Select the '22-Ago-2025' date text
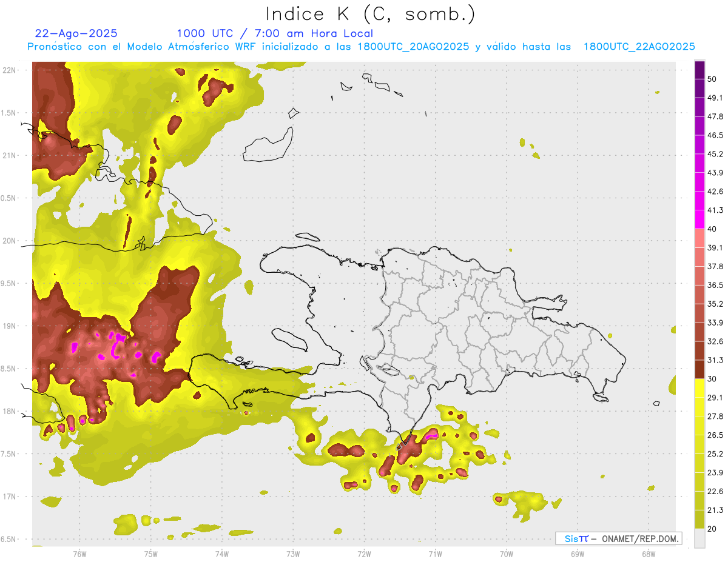Image resolution: width=728 pixels, height=562 pixels. [76, 33]
